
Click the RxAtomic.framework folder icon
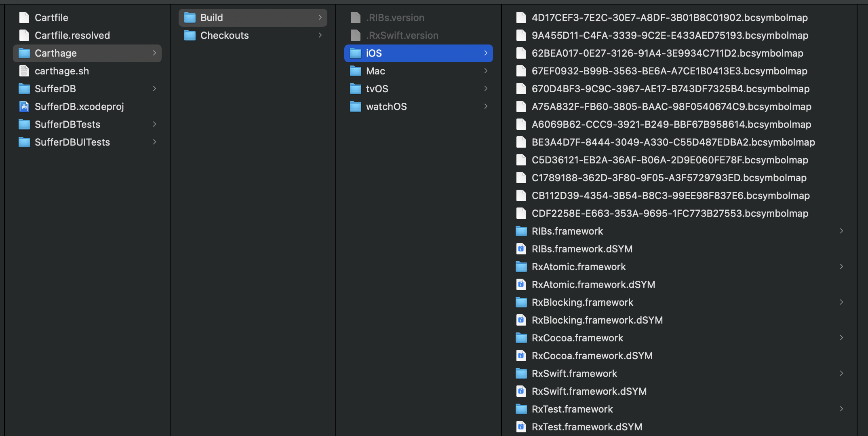coord(521,267)
